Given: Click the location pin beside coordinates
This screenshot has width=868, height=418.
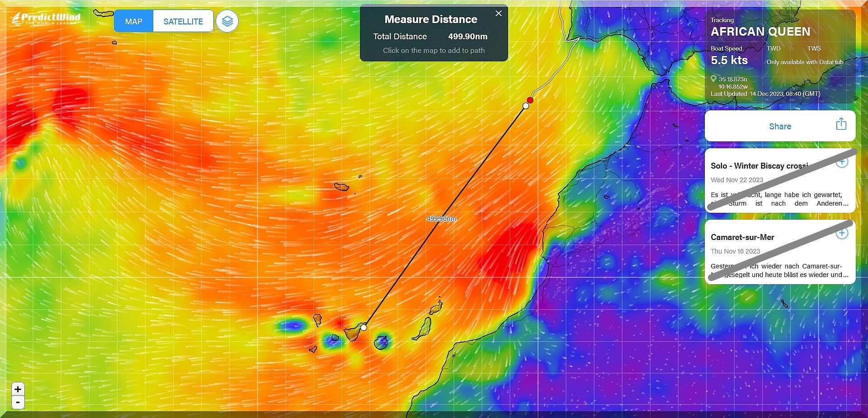Looking at the screenshot, I should pyautogui.click(x=713, y=79).
